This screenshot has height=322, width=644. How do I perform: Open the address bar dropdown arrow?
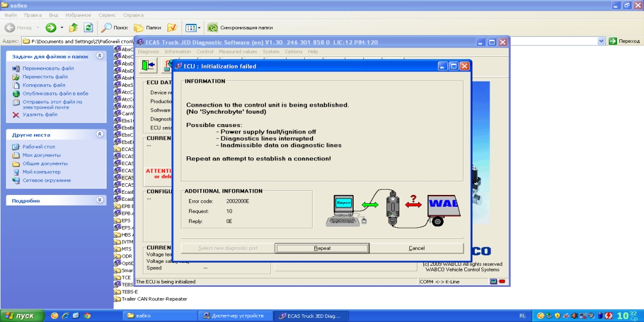[601, 41]
